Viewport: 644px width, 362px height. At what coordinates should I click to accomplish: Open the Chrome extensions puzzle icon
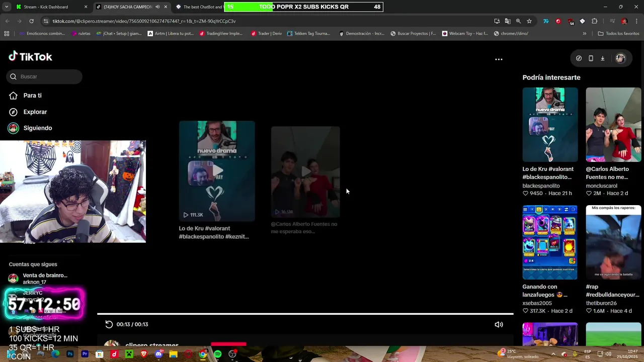[595, 21]
